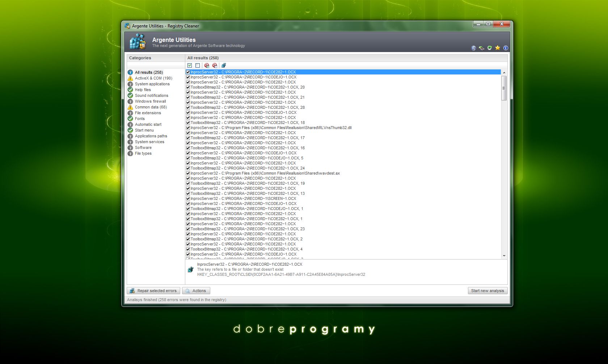Open the Common data (68) category
The image size is (608, 364).
point(151,107)
